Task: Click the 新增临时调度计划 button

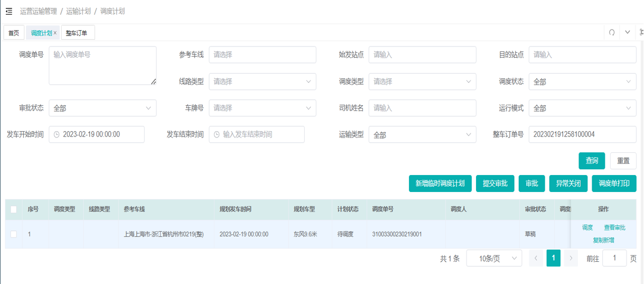Action: coord(440,184)
